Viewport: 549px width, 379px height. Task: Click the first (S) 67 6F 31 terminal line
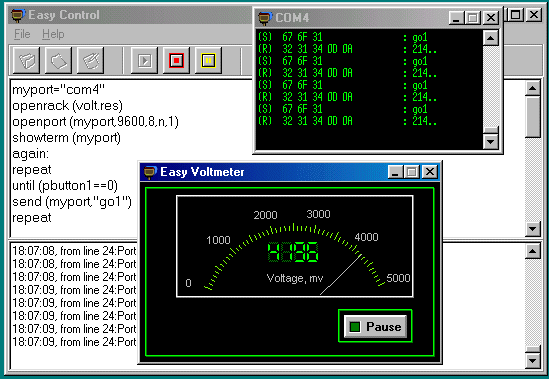coord(342,37)
